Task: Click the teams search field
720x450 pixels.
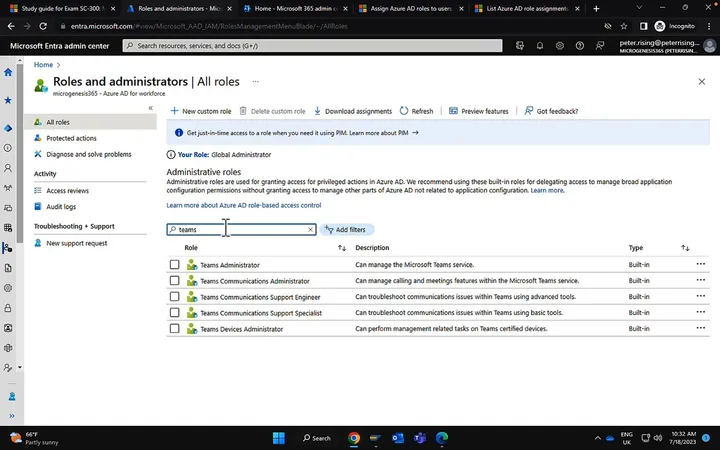Action: (241, 229)
